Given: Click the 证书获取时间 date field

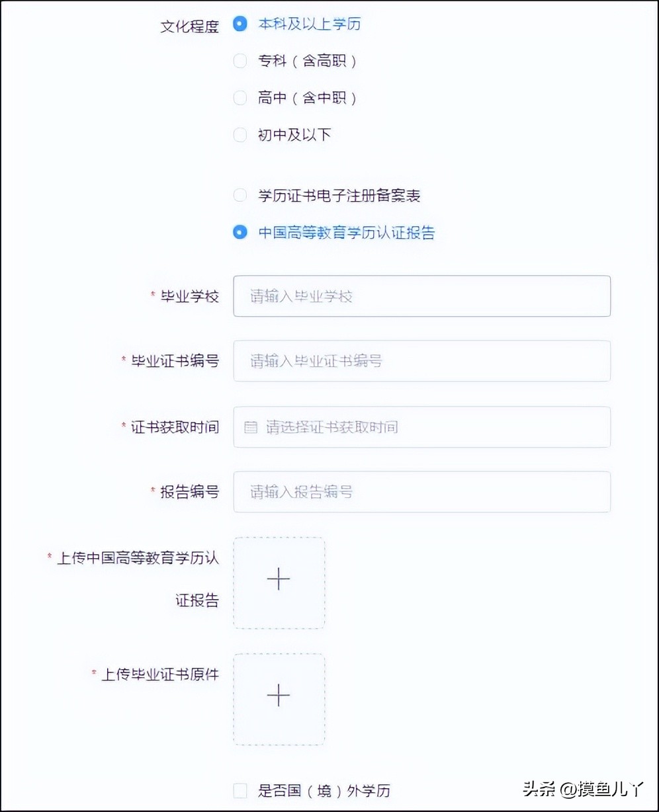Looking at the screenshot, I should 421,427.
